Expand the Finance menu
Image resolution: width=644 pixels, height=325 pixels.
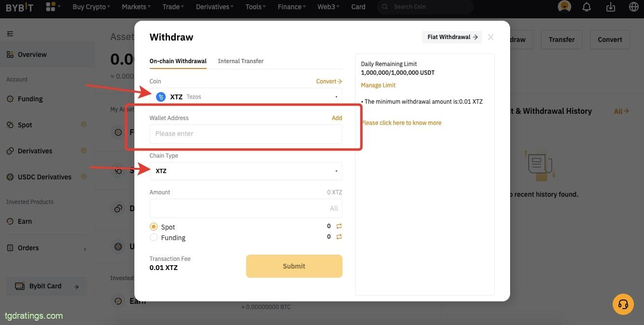coord(292,7)
